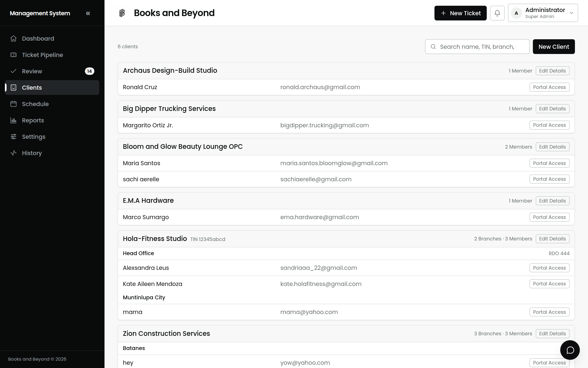Screen dimensions: 588x368
Task: Edit details for Big Dipper Trucking Services
Action: pos(553,109)
